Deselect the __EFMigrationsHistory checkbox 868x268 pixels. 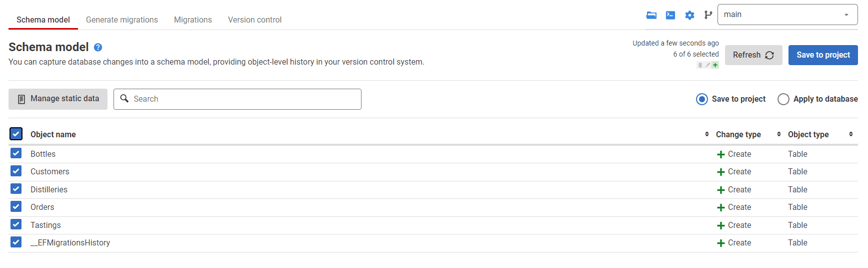click(16, 242)
